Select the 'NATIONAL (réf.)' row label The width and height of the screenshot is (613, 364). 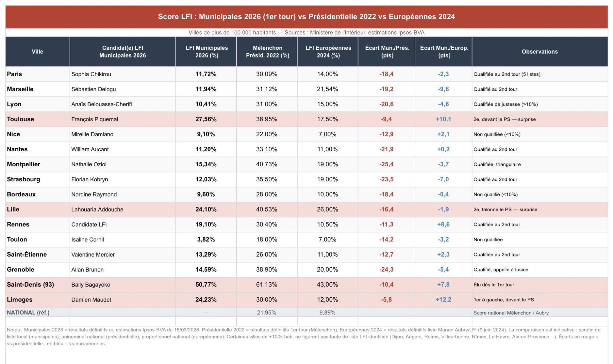coord(28,313)
